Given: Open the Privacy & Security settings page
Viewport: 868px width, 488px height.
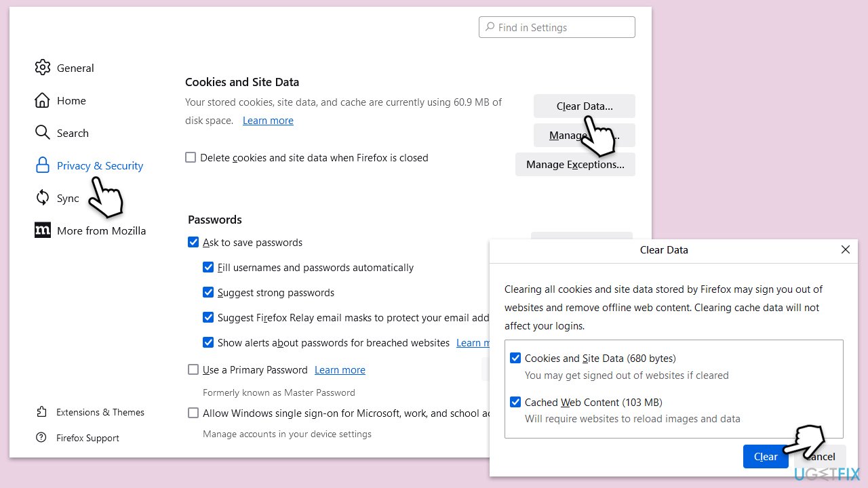Looking at the screenshot, I should 100,165.
